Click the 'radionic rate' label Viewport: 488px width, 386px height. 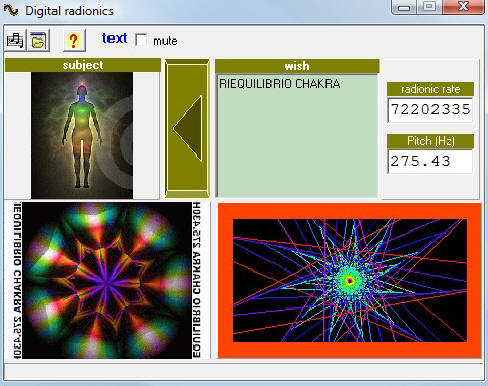click(430, 89)
